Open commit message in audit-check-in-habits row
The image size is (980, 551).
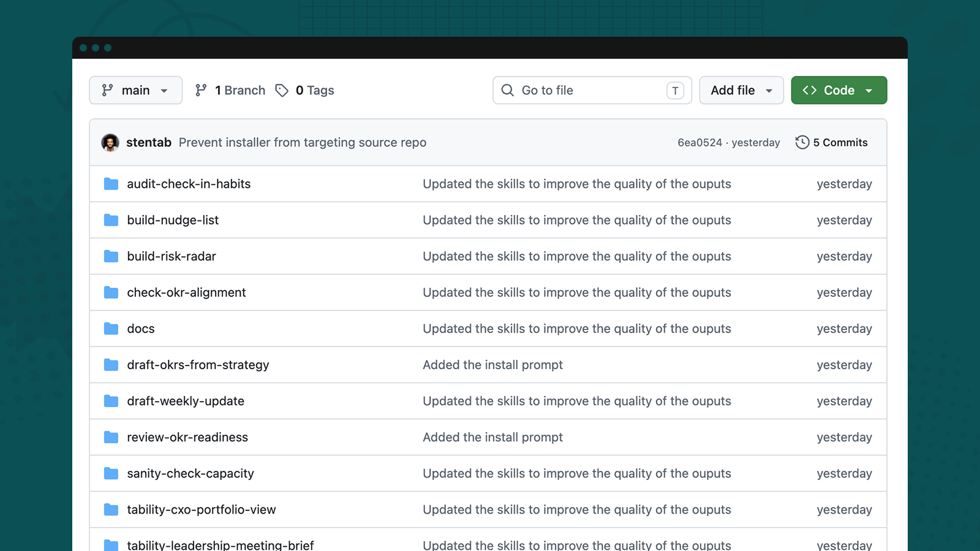coord(577,184)
